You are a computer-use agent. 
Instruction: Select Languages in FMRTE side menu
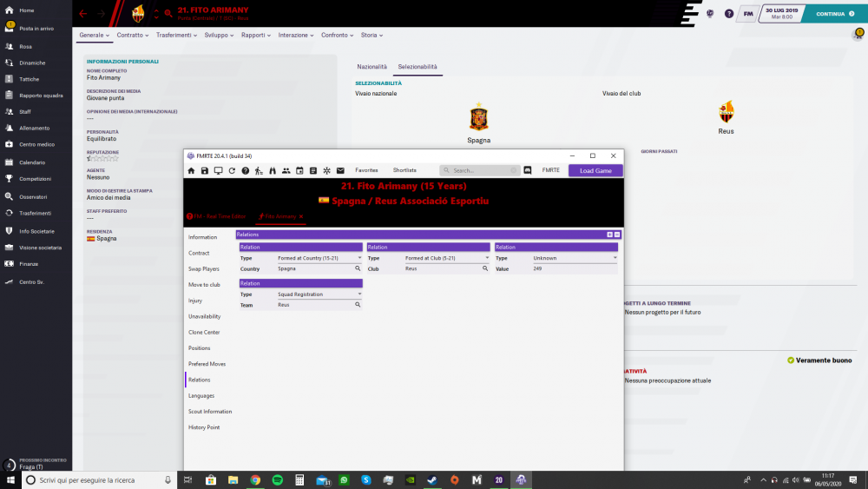click(201, 395)
